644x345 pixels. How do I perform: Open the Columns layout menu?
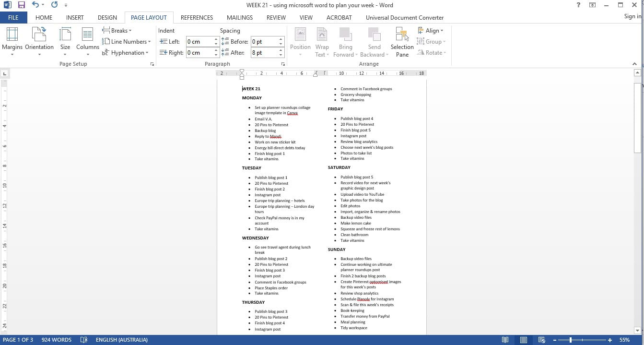87,42
